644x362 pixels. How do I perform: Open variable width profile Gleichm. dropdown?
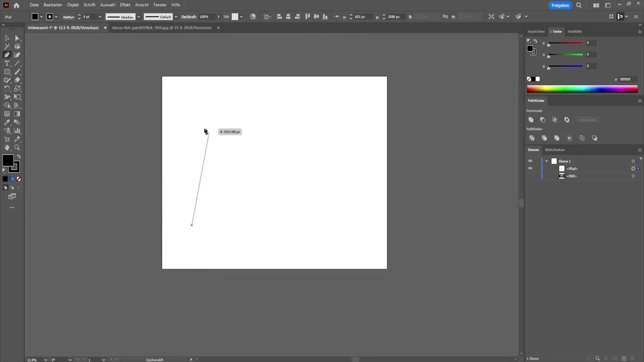(139, 17)
